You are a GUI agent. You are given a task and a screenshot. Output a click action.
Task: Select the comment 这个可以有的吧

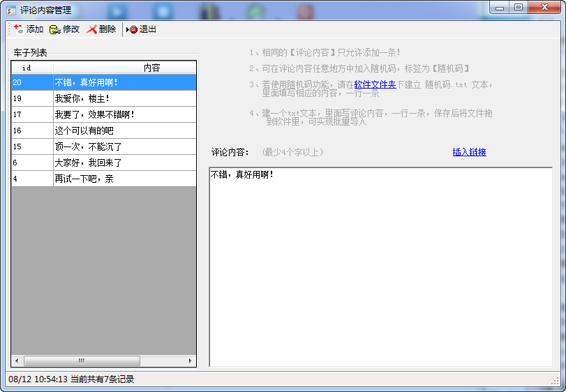125,130
